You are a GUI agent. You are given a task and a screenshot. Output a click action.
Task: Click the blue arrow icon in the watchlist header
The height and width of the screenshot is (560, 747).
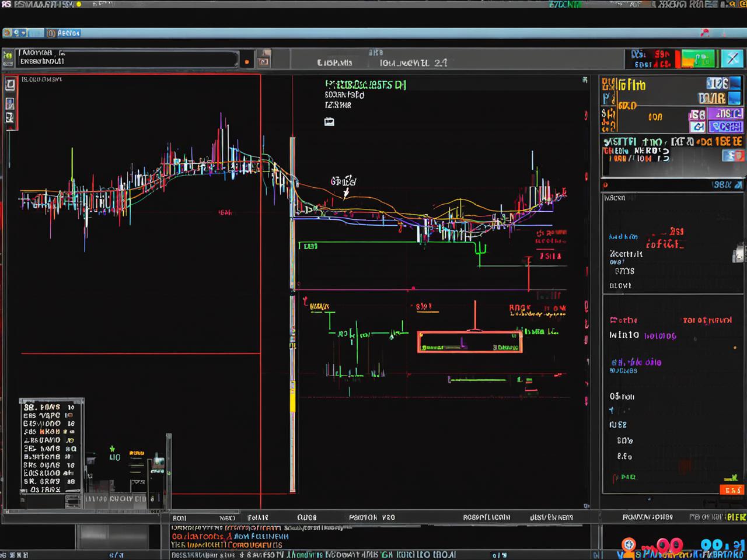[738, 184]
